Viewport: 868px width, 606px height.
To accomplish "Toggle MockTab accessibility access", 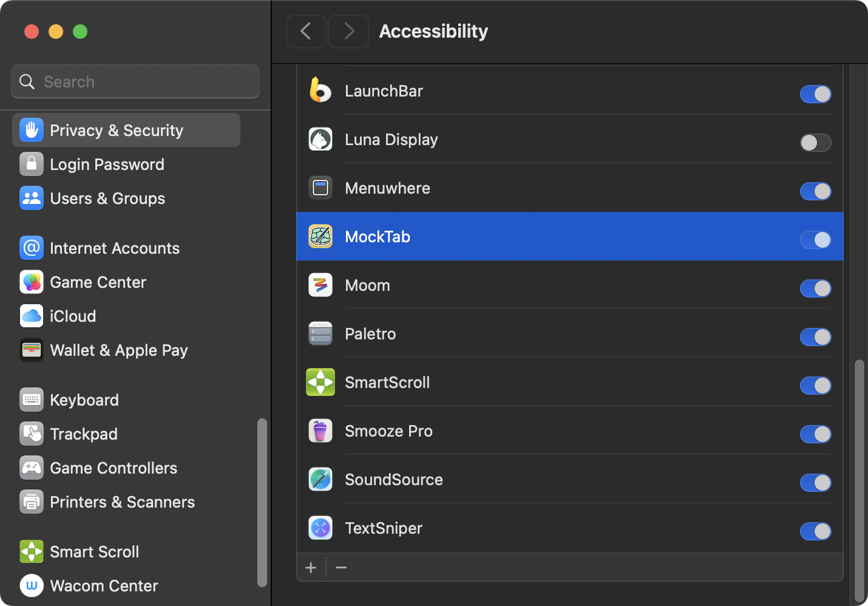I will click(x=815, y=240).
